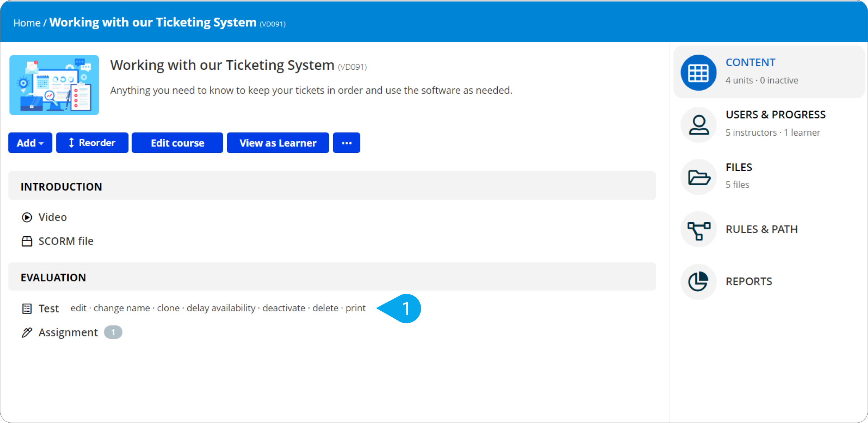868x423 pixels.
Task: Click View as Learner button
Action: [x=278, y=143]
